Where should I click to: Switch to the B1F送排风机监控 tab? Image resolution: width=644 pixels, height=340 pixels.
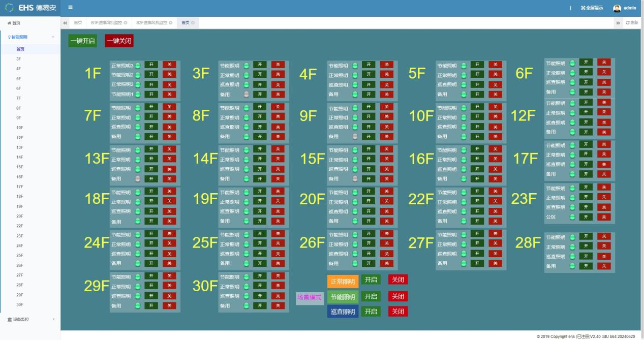pyautogui.click(x=106, y=23)
